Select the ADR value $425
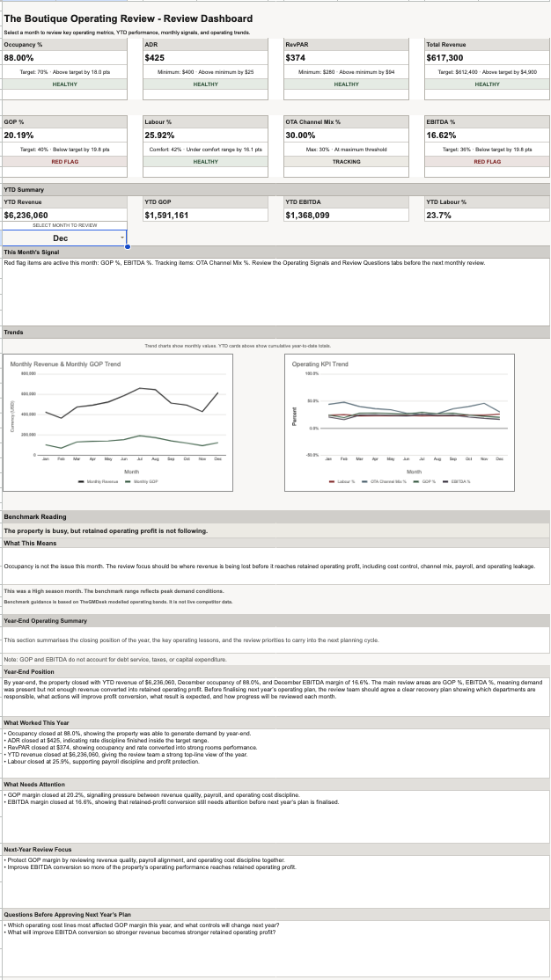The image size is (551, 980). 206,58
